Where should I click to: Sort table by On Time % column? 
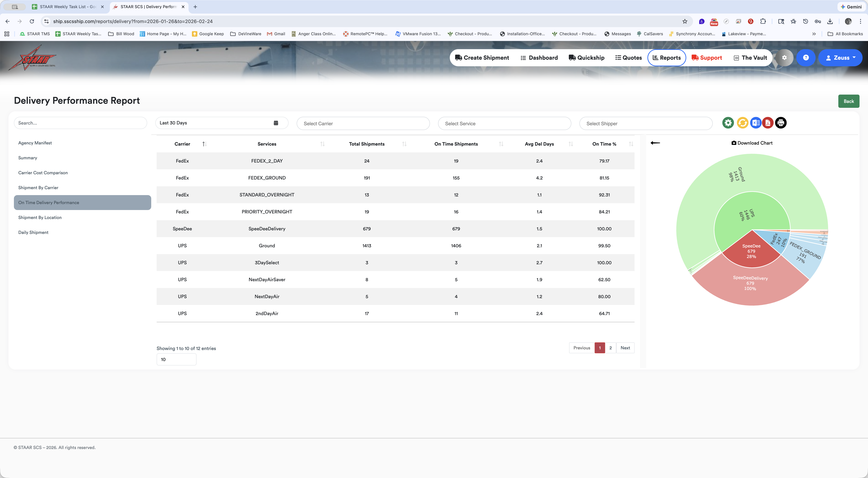[x=631, y=144]
